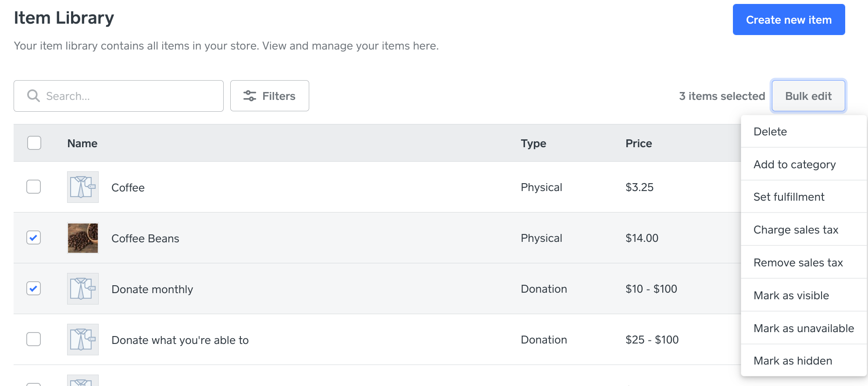This screenshot has width=868, height=386.
Task: Select Add to category option
Action: coord(794,164)
